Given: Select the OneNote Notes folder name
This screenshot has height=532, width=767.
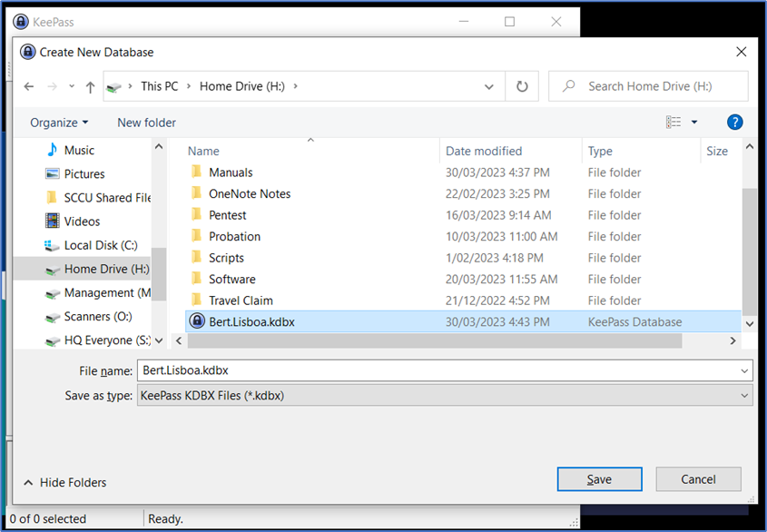Looking at the screenshot, I should pyautogui.click(x=250, y=193).
